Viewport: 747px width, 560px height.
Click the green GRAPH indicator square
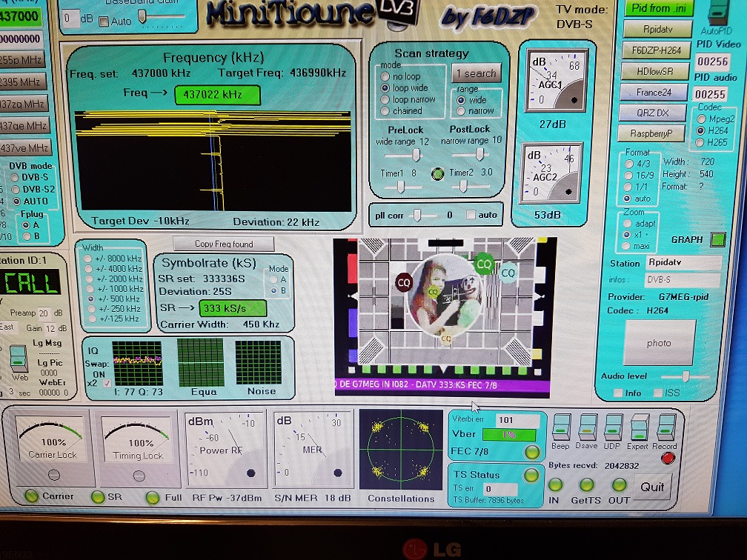tap(718, 240)
